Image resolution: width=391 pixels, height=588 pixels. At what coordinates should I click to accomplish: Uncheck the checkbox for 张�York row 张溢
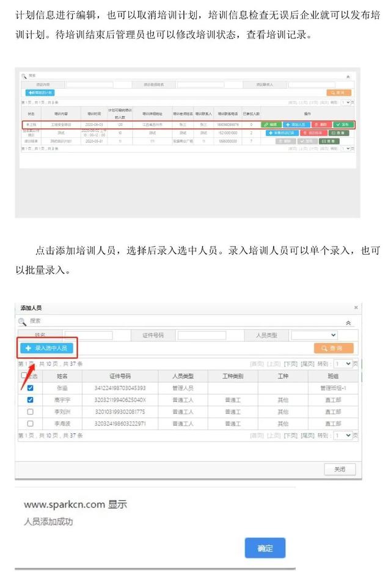point(31,388)
